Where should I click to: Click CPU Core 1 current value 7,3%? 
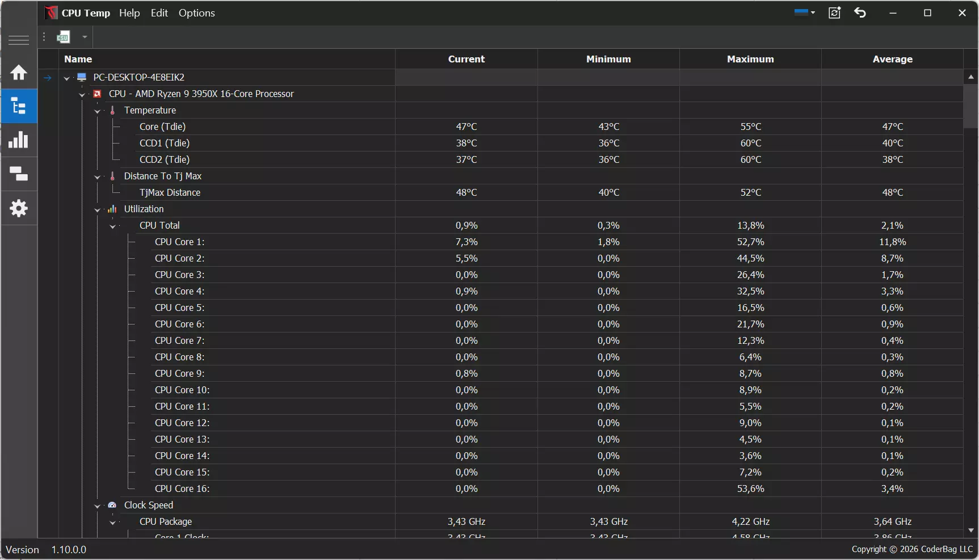467,242
